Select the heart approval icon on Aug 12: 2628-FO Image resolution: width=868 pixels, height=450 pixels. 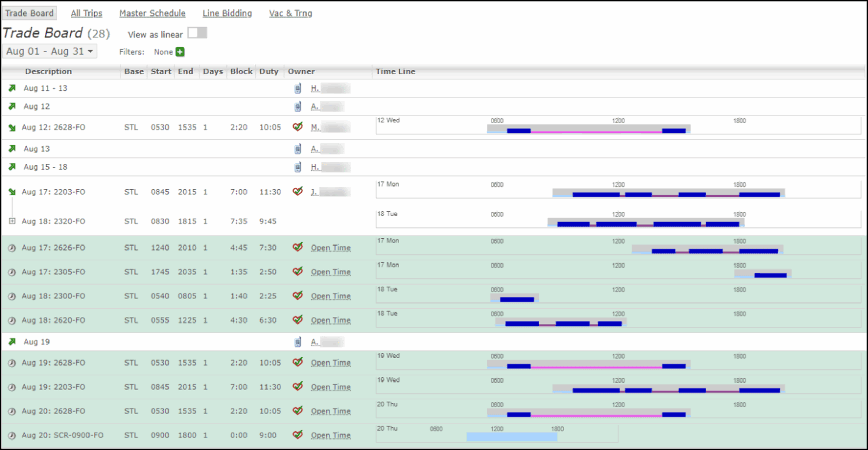pyautogui.click(x=298, y=127)
